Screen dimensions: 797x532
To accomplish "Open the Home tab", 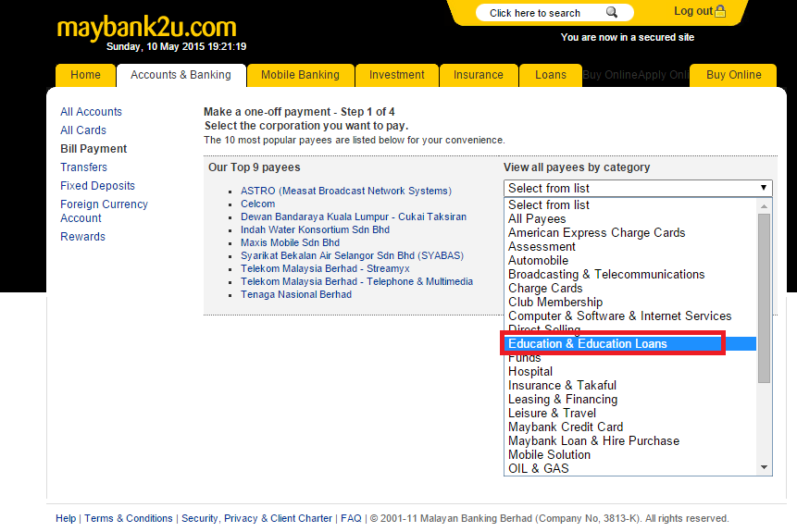I will [85, 75].
